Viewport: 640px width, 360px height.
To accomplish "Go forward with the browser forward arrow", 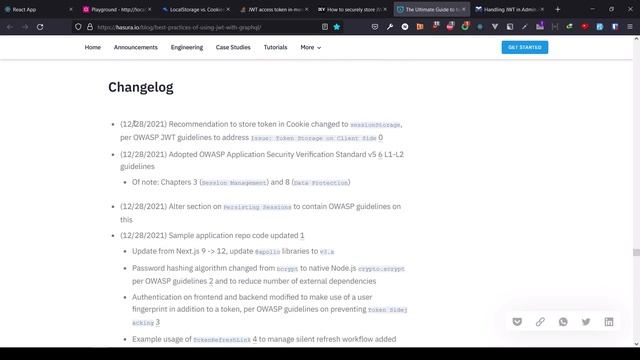I will [x=25, y=27].
